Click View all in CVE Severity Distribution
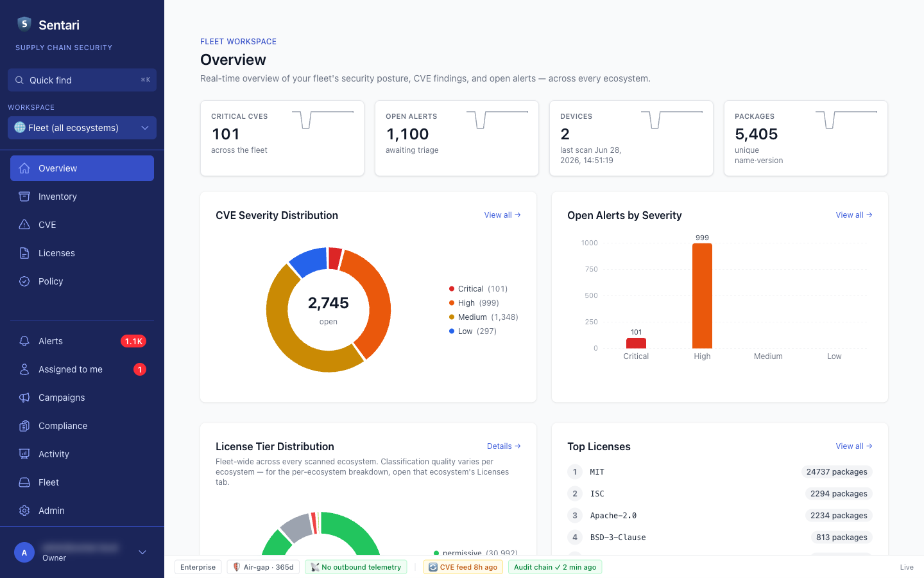924x578 pixels. [x=502, y=215]
